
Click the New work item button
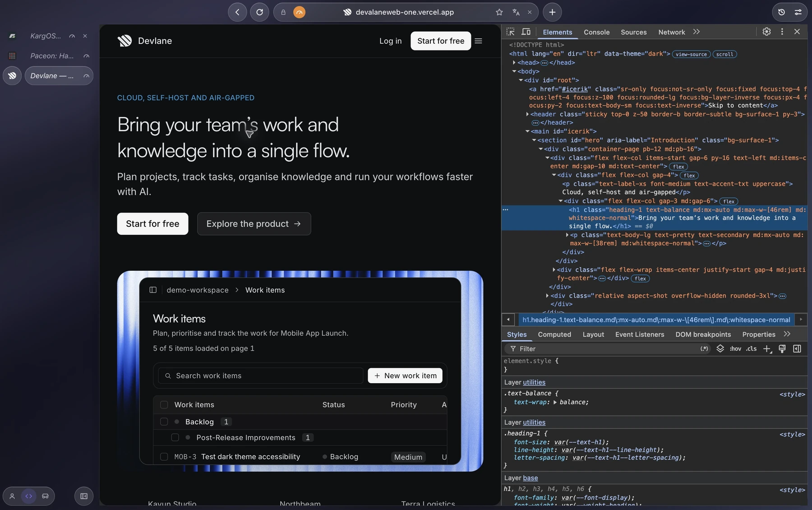405,376
